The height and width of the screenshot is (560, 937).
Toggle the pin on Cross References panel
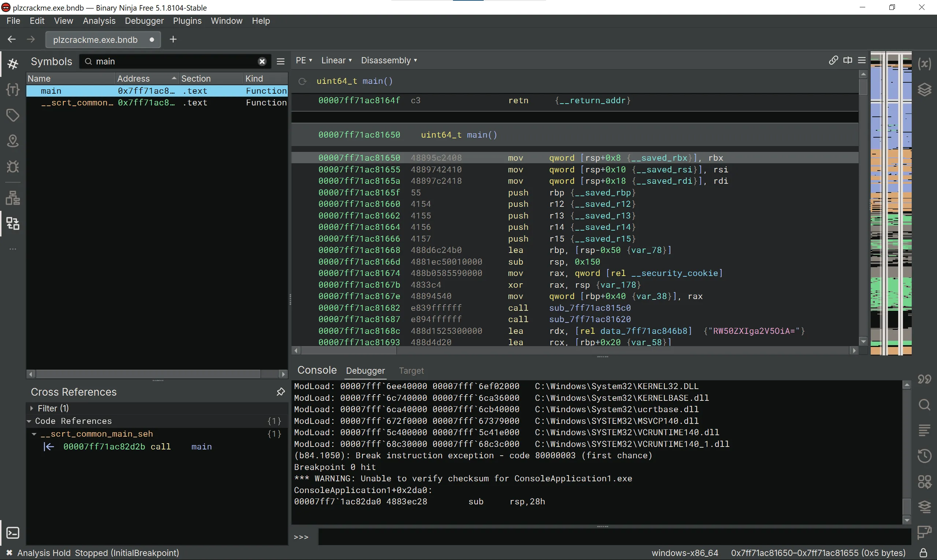(280, 392)
